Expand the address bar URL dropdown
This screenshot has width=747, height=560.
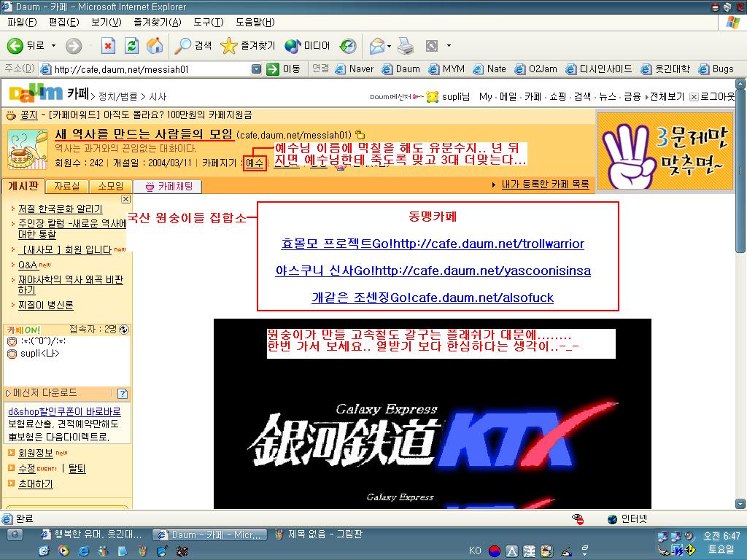click(256, 69)
